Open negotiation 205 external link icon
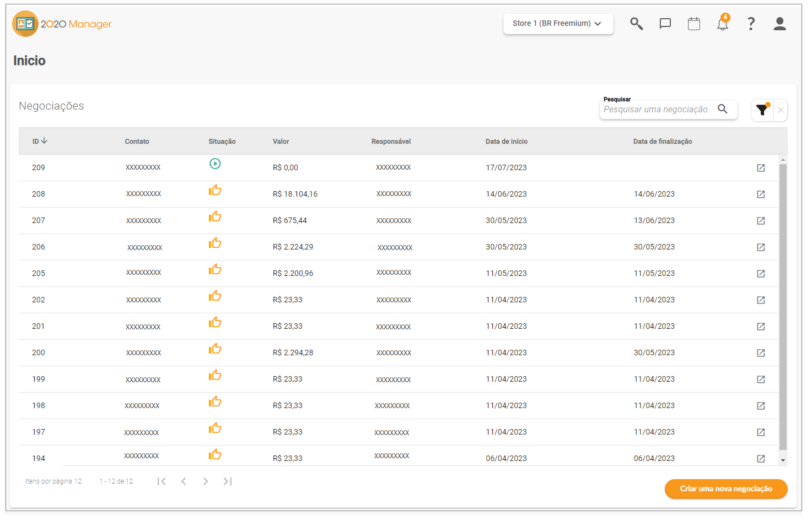Image resolution: width=812 pixels, height=521 pixels. click(x=761, y=274)
